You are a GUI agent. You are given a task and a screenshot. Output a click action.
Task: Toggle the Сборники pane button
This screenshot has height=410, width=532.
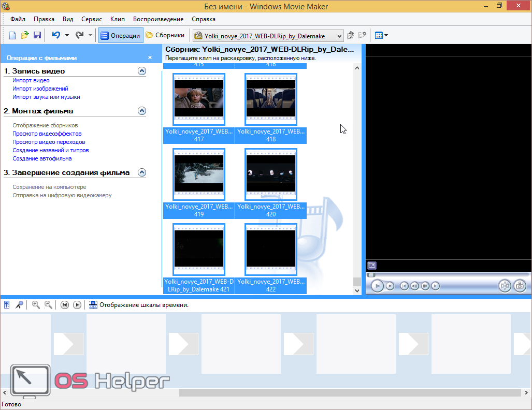(x=165, y=35)
